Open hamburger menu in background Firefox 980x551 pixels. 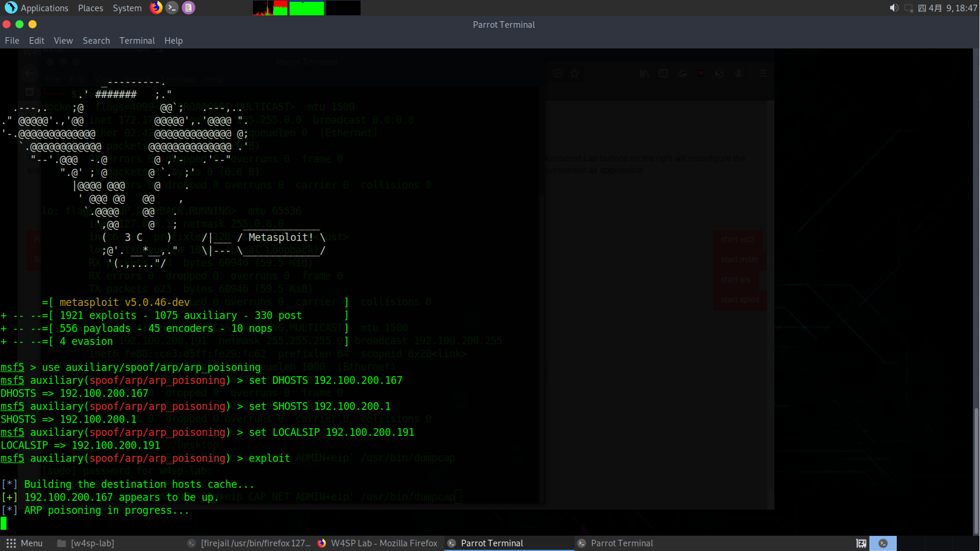pyautogui.click(x=762, y=73)
